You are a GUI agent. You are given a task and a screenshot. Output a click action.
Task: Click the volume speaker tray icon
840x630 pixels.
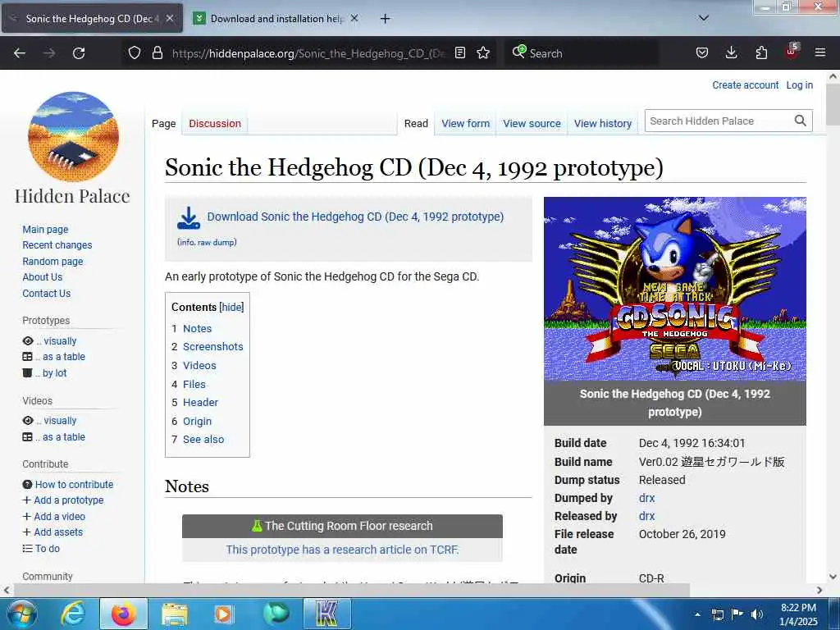(x=756, y=614)
